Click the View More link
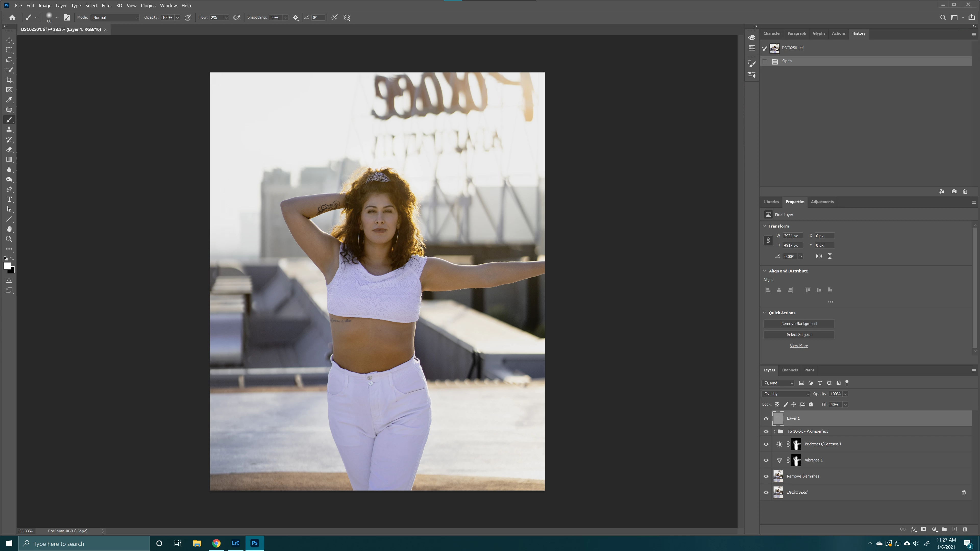 [x=799, y=346]
